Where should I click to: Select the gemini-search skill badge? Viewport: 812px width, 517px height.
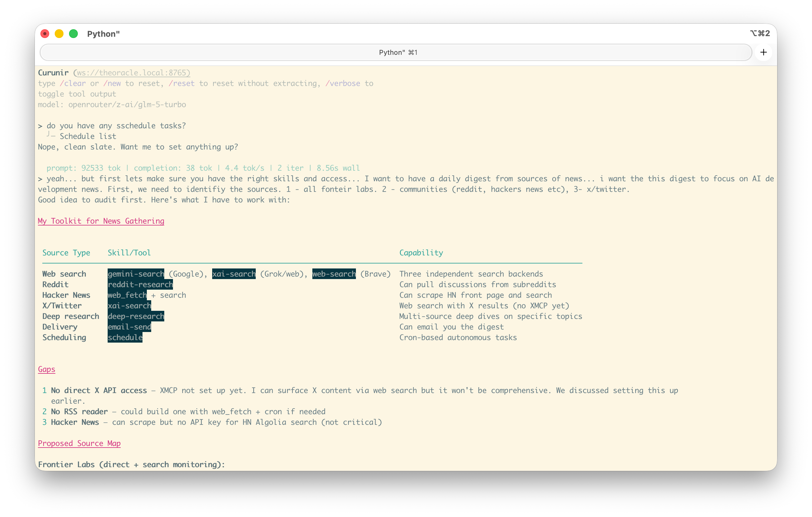coord(136,274)
